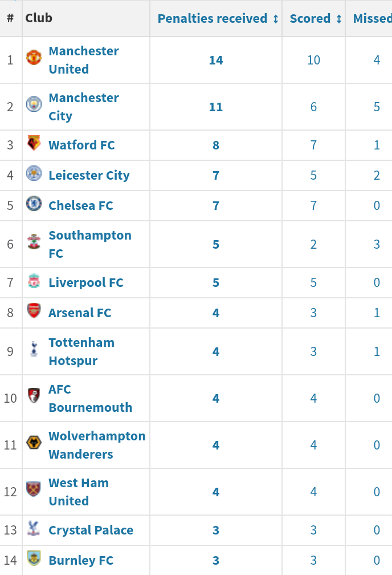Sort table by Penalties received column

point(218,18)
